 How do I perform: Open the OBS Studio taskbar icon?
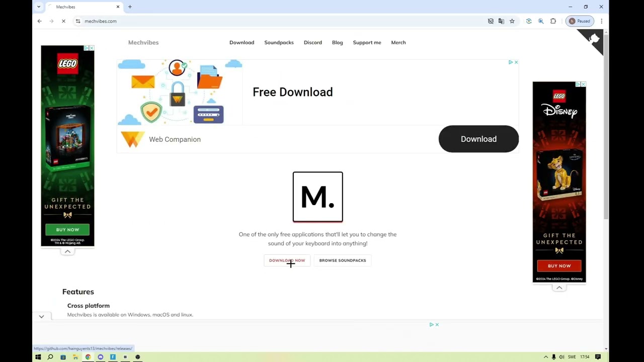coord(137,357)
